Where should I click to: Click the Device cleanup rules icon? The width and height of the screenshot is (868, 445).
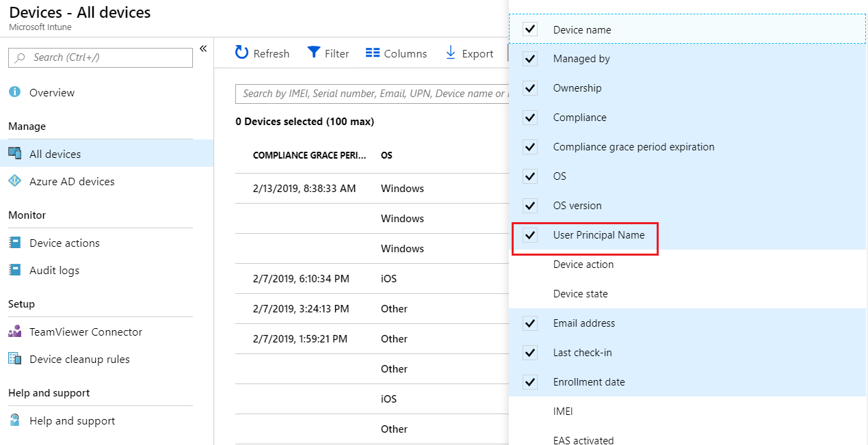pos(15,359)
